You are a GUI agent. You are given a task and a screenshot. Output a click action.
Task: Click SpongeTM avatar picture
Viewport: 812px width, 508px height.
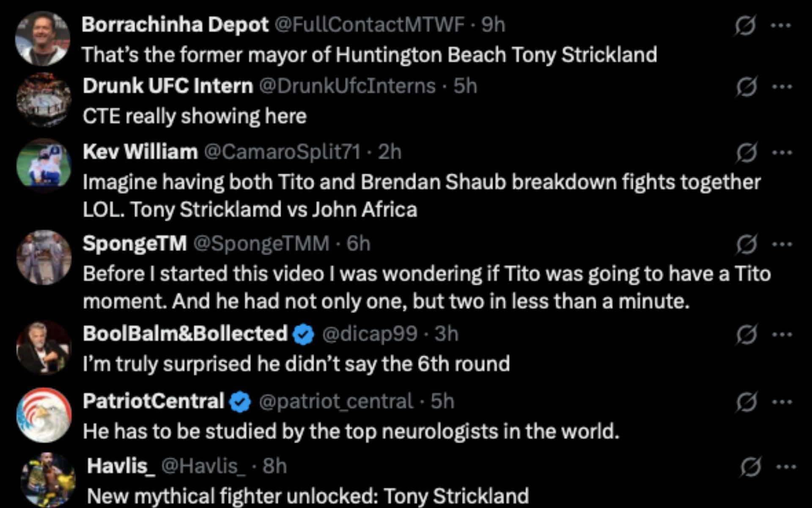[x=44, y=257]
